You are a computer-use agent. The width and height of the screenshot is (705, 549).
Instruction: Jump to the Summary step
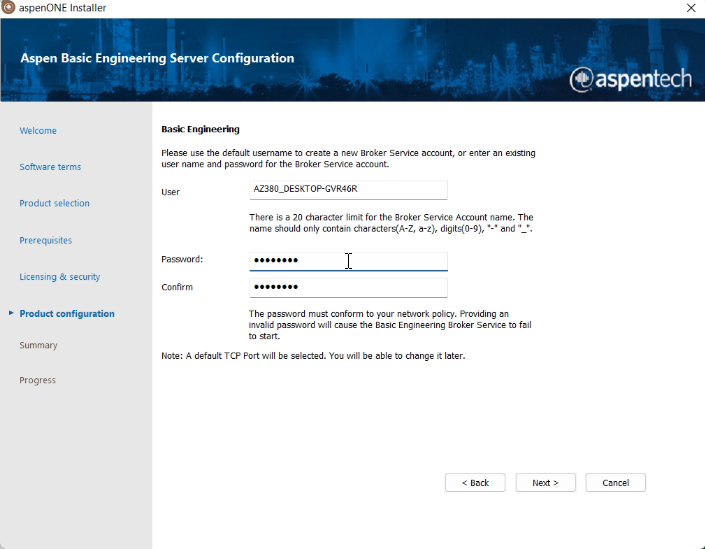click(38, 346)
